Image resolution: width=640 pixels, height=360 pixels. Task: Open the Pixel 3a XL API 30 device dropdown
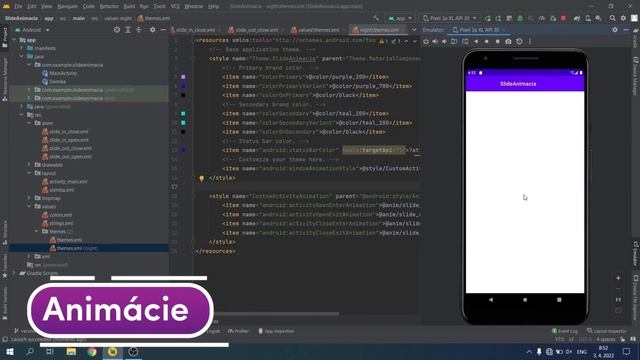point(449,18)
